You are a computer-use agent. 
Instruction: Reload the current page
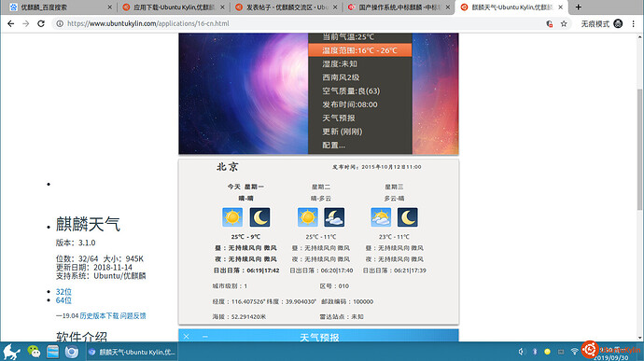[41, 24]
